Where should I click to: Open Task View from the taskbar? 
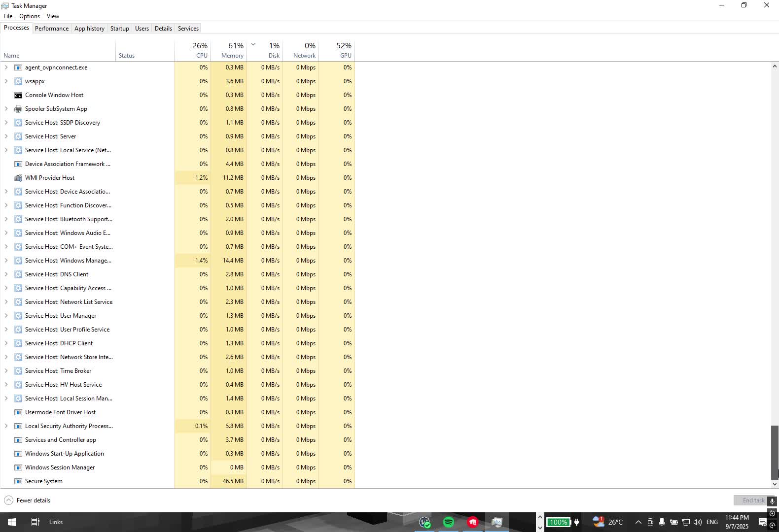(x=35, y=522)
